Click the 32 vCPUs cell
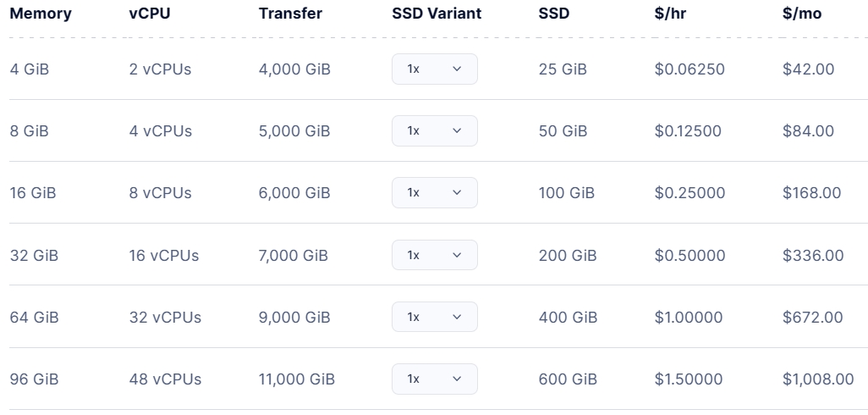 click(165, 318)
